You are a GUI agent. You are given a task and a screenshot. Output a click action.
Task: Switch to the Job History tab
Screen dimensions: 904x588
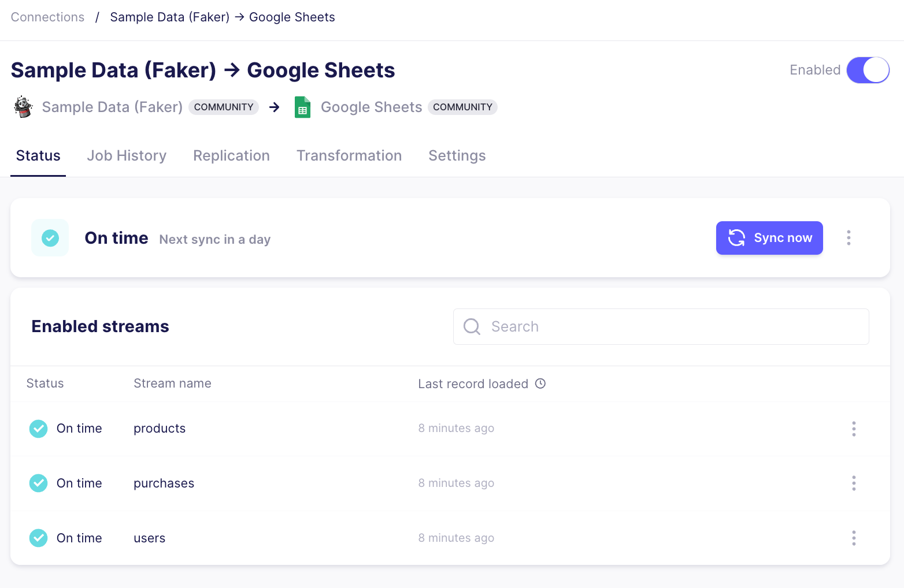click(x=127, y=155)
